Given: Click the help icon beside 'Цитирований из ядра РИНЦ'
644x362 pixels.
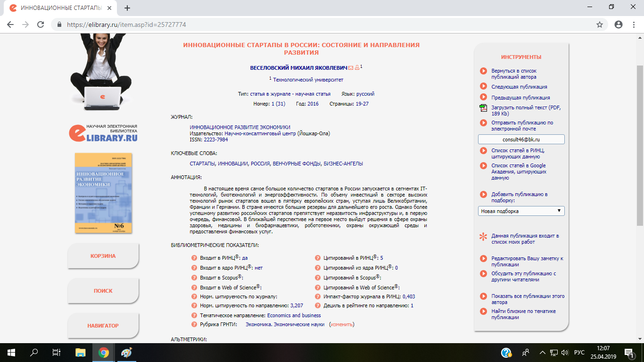Looking at the screenshot, I should pyautogui.click(x=318, y=268).
